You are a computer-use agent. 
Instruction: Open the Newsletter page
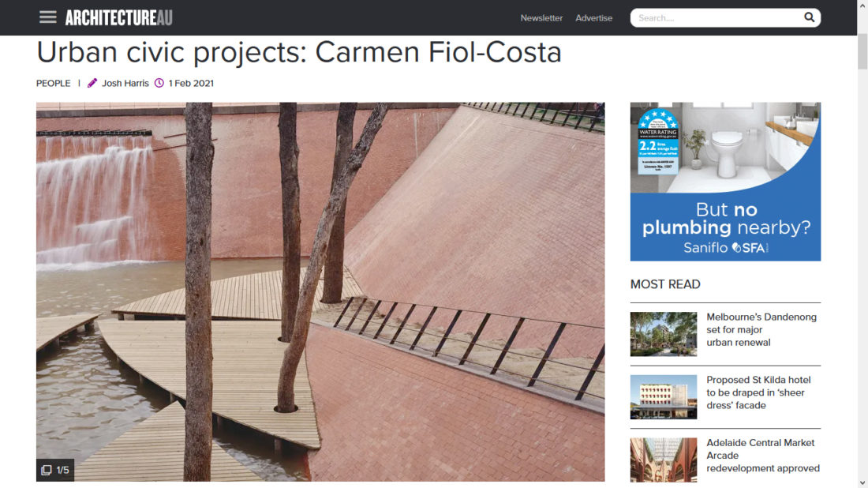tap(541, 17)
